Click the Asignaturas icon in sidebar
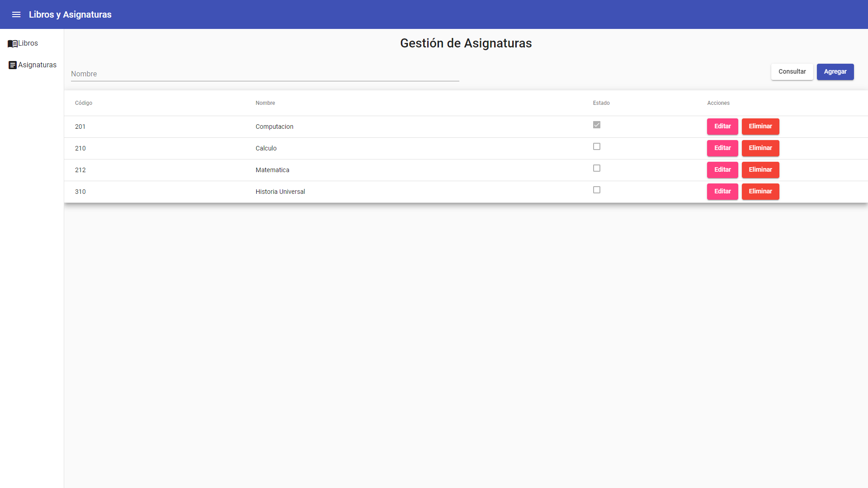Image resolution: width=868 pixels, height=488 pixels. 12,65
